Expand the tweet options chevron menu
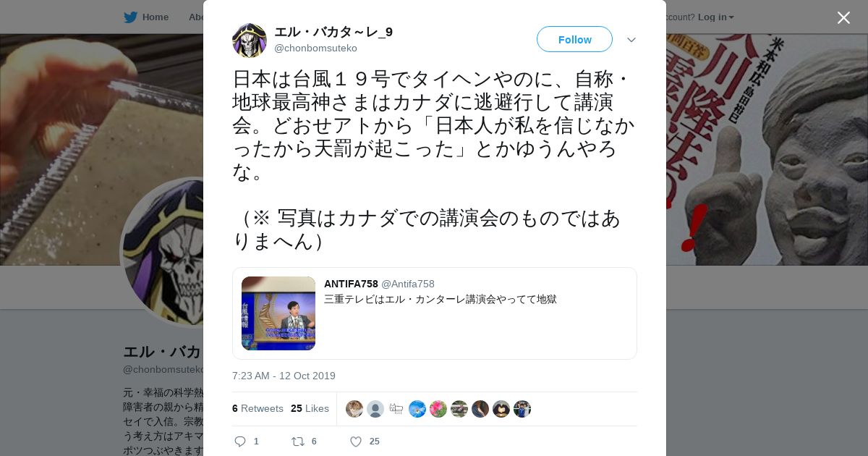The image size is (868, 456). [631, 40]
